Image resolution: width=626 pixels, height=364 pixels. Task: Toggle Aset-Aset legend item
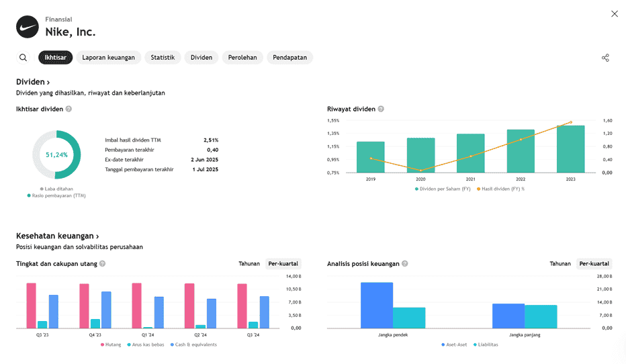pos(454,345)
